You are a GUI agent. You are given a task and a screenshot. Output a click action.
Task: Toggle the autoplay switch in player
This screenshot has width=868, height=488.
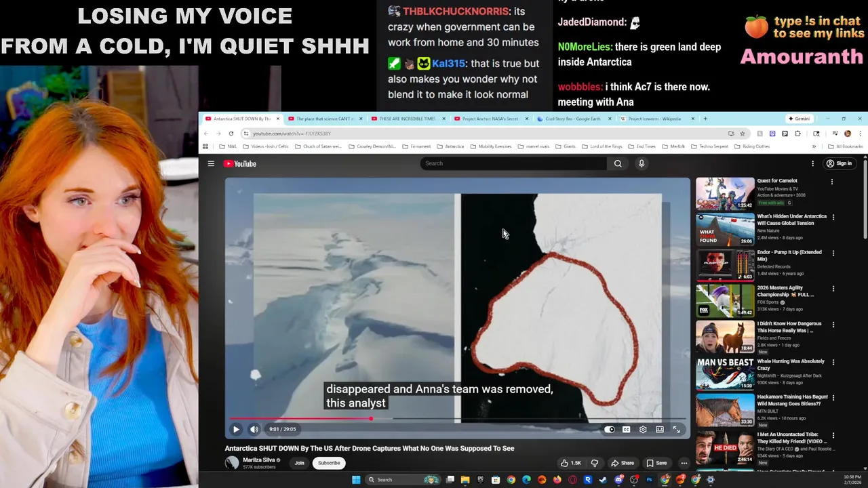pos(610,429)
